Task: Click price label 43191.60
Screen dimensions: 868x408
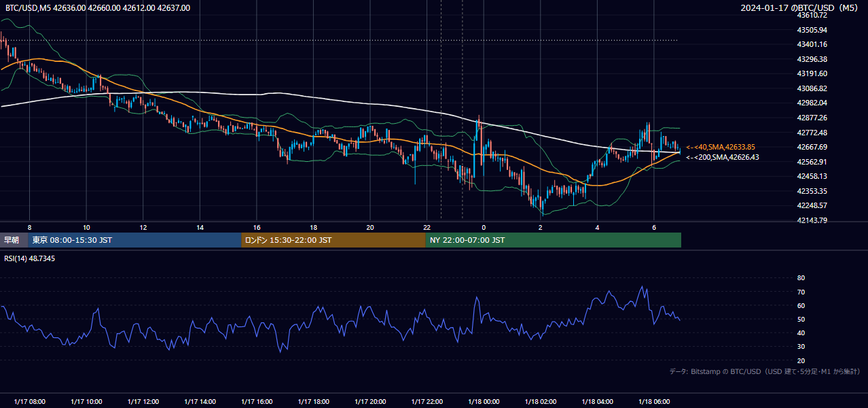Action: pos(812,73)
